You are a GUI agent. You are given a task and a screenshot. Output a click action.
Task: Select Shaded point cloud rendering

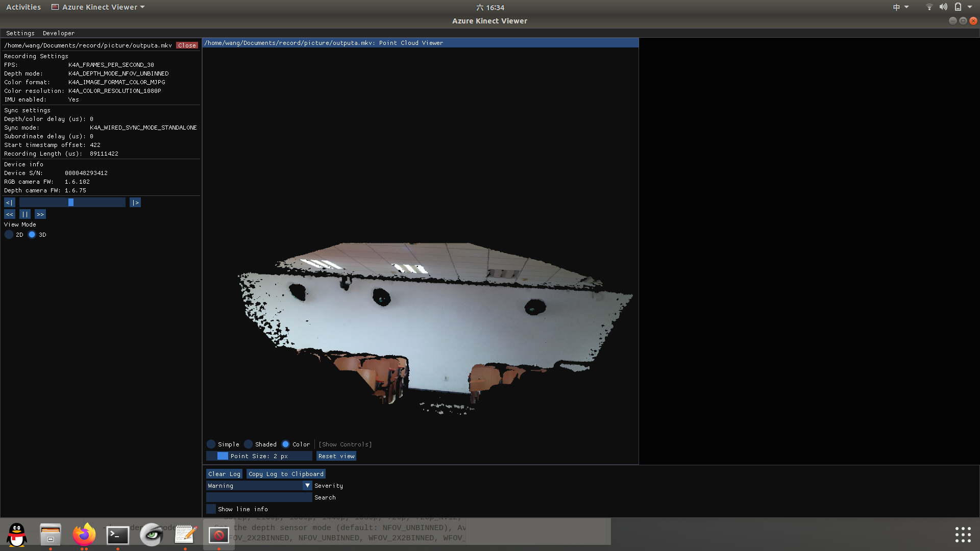point(249,444)
